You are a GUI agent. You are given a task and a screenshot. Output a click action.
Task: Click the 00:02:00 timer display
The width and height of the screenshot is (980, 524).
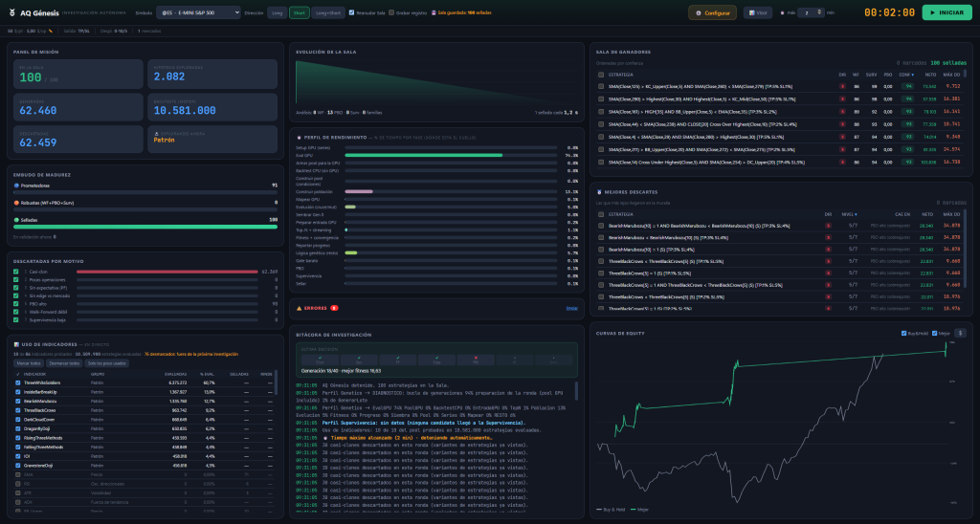(x=889, y=12)
